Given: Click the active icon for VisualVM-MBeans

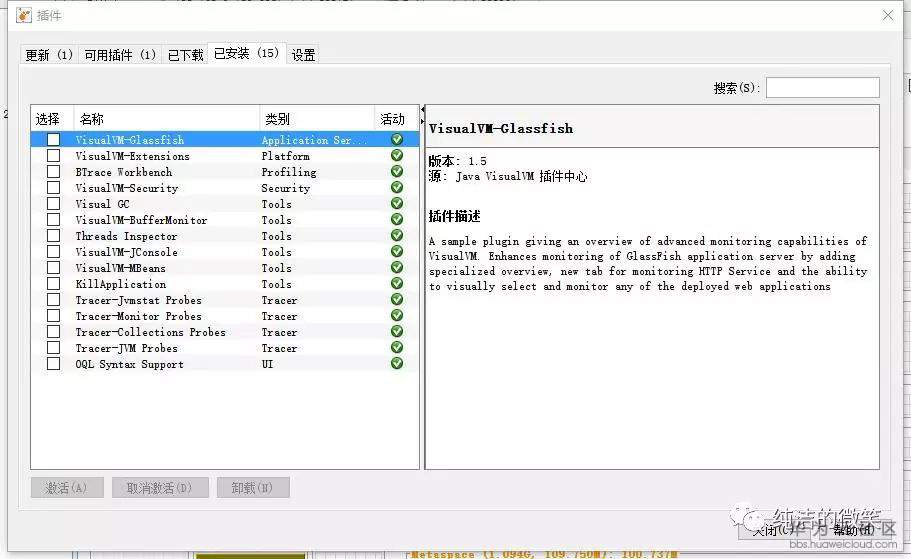Looking at the screenshot, I should click(x=397, y=267).
